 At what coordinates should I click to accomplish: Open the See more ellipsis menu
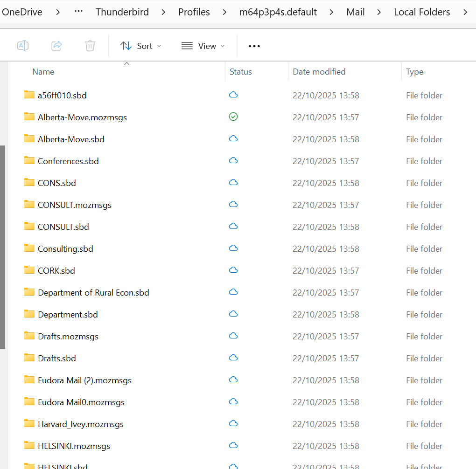[254, 46]
